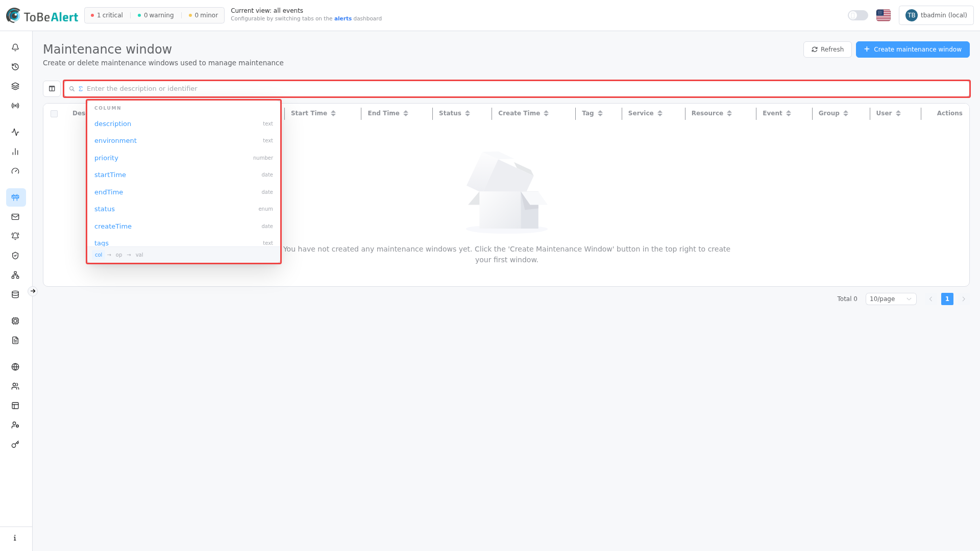Viewport: 980px width, 551px height.
Task: Choose the description column suggestion
Action: tap(184, 123)
